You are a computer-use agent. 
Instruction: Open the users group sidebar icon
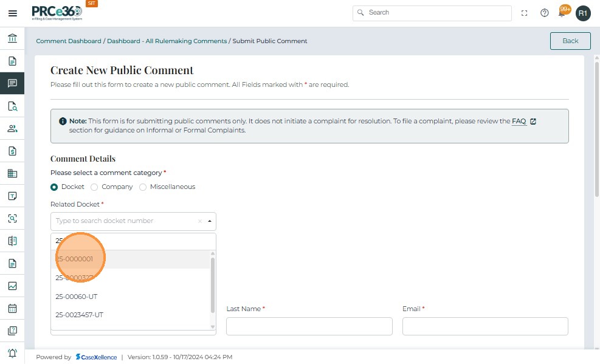12,128
